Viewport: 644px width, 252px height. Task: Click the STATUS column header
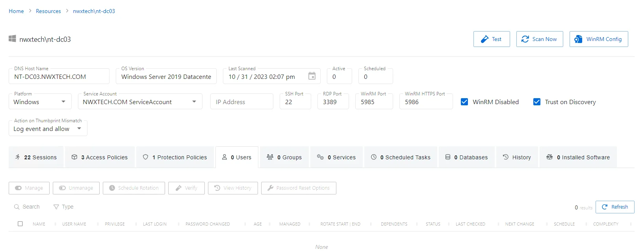coord(433,224)
